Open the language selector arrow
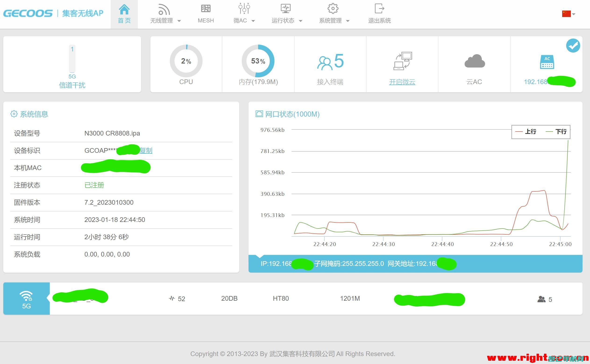590x364 pixels. click(574, 14)
